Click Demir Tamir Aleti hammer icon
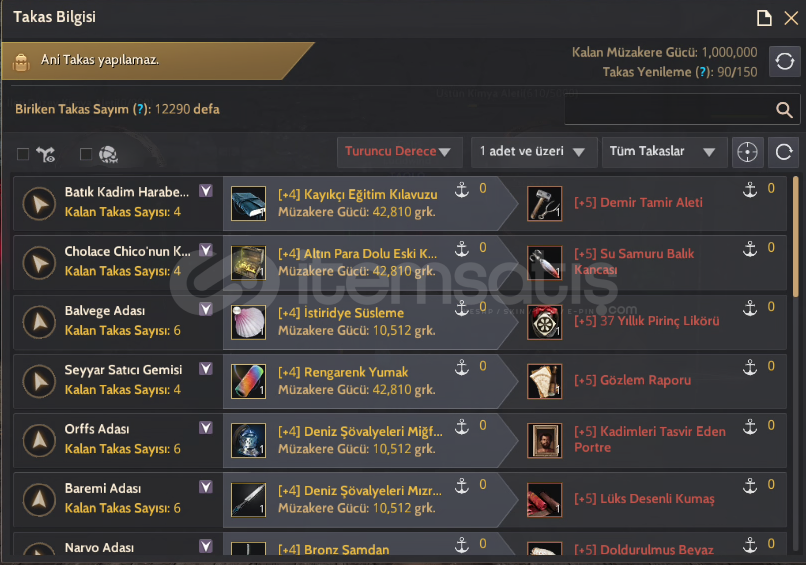 pyautogui.click(x=544, y=204)
